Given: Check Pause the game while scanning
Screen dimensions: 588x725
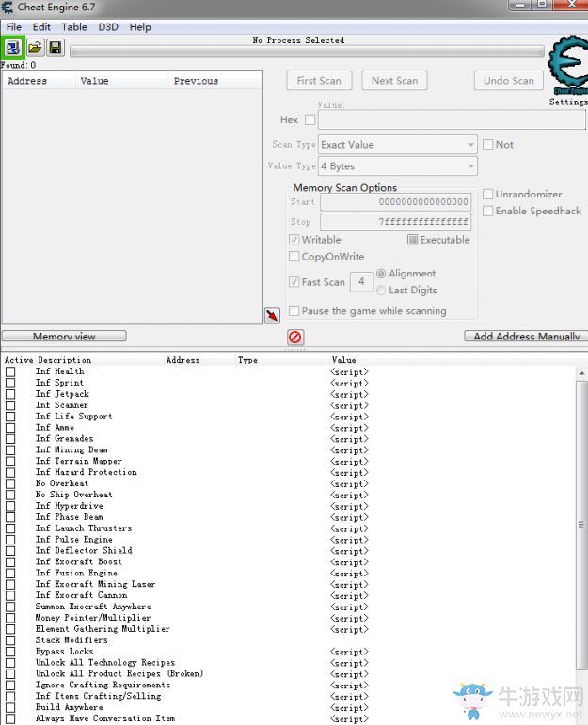Looking at the screenshot, I should pyautogui.click(x=294, y=310).
